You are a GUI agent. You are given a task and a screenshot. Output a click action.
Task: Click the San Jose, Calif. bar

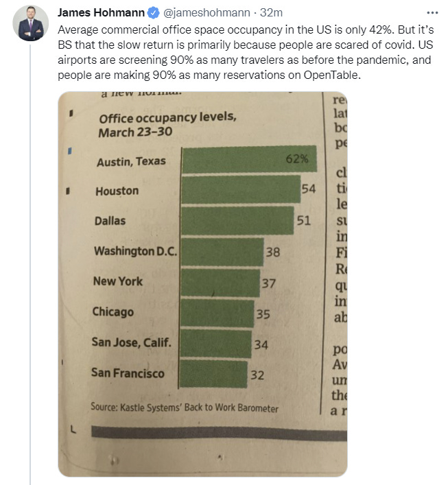[x=215, y=343]
